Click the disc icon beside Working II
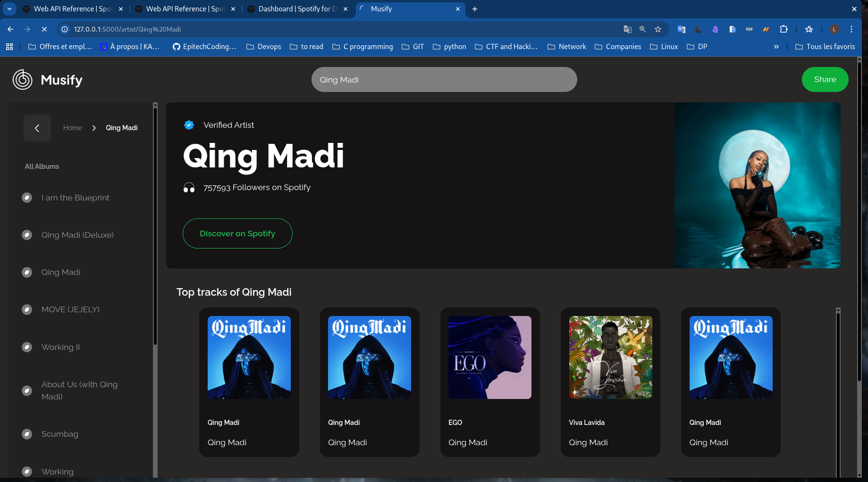Screen dimensions: 868x482 tap(27, 347)
